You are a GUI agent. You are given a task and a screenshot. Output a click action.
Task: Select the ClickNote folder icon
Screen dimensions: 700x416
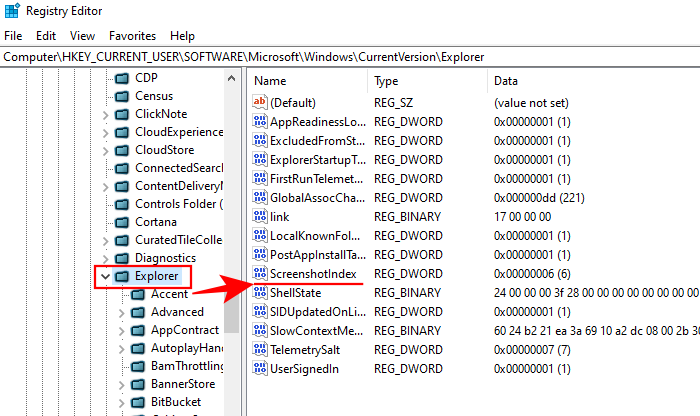(122, 114)
